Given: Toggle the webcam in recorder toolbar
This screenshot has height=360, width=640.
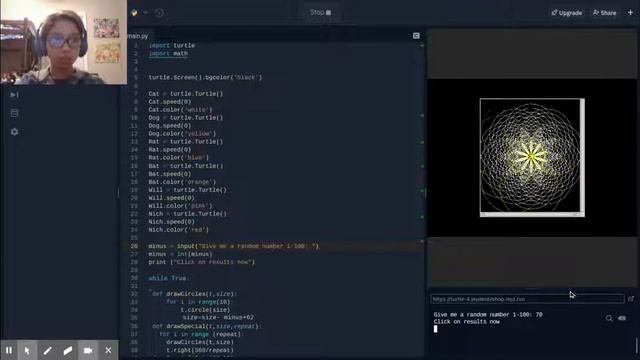Looking at the screenshot, I should coord(88,350).
